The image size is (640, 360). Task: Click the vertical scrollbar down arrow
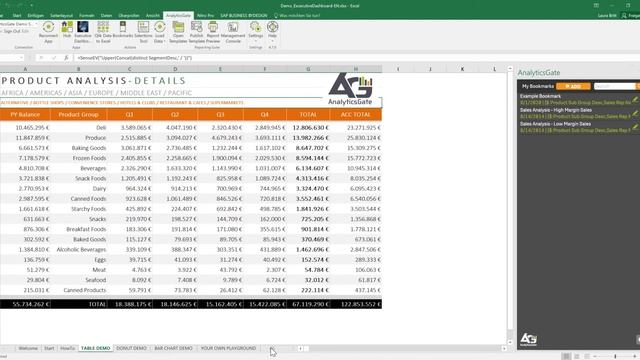510,342
